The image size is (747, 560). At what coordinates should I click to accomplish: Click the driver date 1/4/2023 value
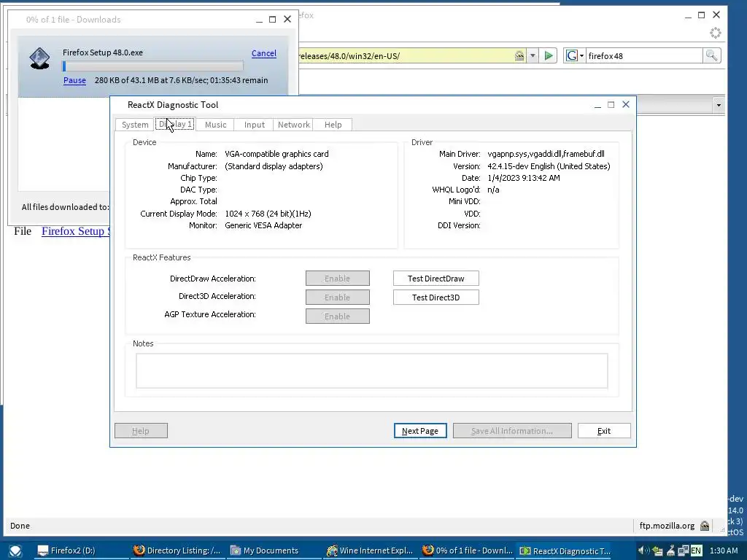pyautogui.click(x=524, y=178)
